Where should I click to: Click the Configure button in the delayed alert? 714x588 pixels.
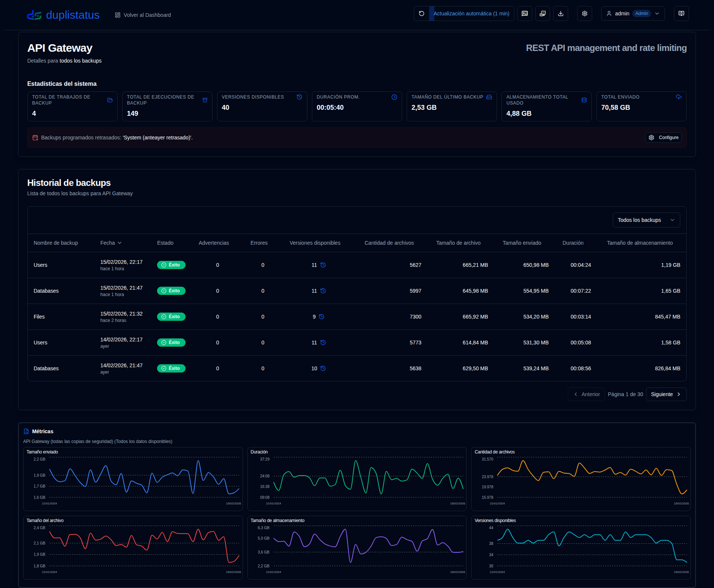pos(663,138)
